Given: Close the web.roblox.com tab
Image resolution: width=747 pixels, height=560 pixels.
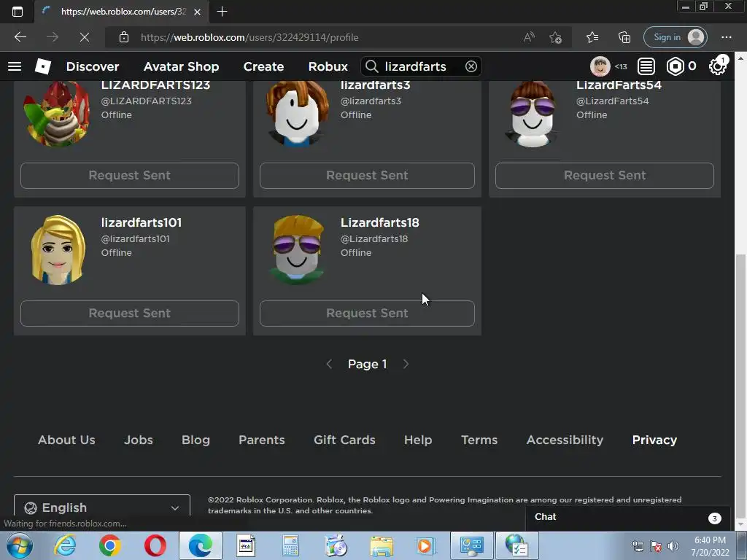Looking at the screenshot, I should [x=197, y=12].
